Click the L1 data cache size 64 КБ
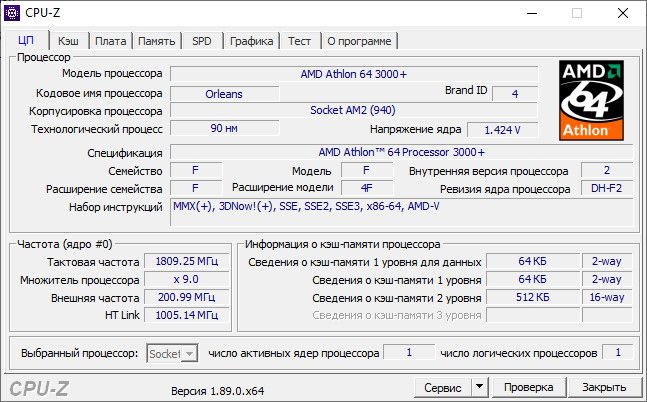This screenshot has height=402, width=647. coord(532,261)
